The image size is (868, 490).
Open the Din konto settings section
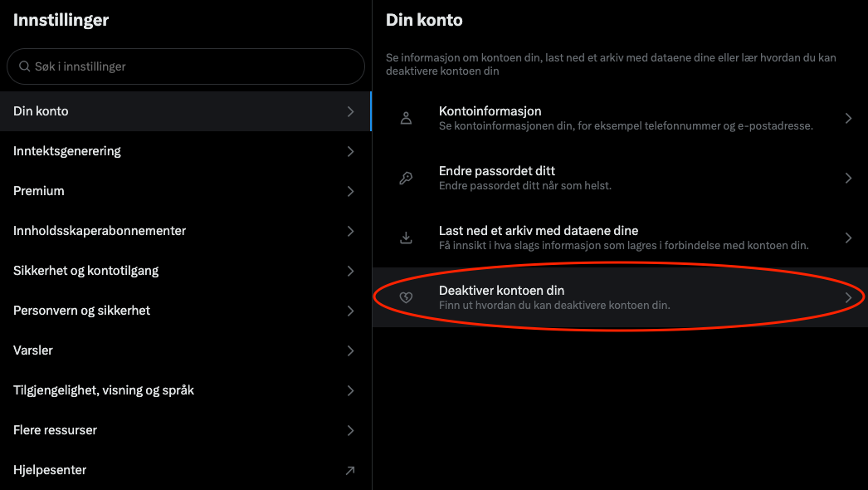[x=41, y=111]
